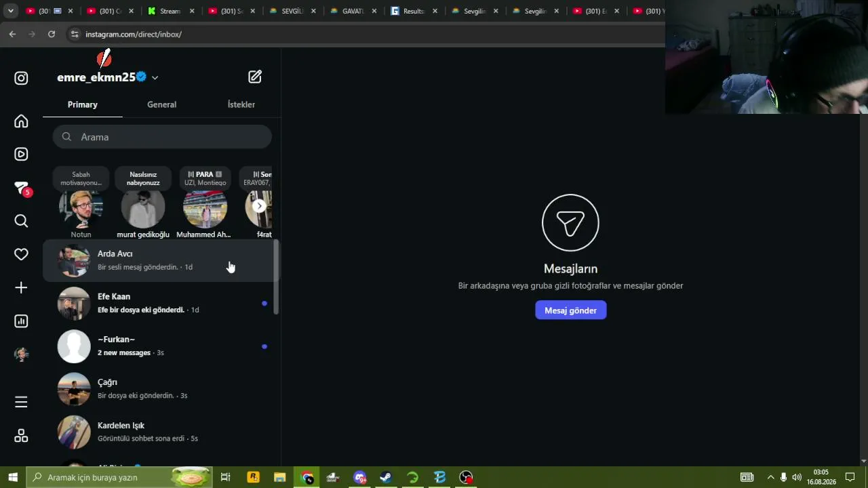Open Steam from the taskbar
The image size is (868, 488).
[x=386, y=477]
